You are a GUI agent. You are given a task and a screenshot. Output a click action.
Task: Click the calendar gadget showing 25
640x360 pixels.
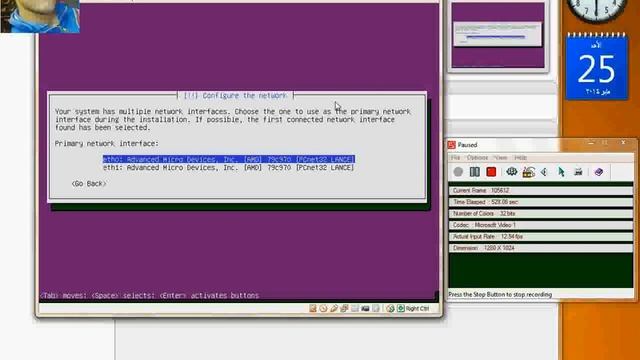pyautogui.click(x=597, y=67)
